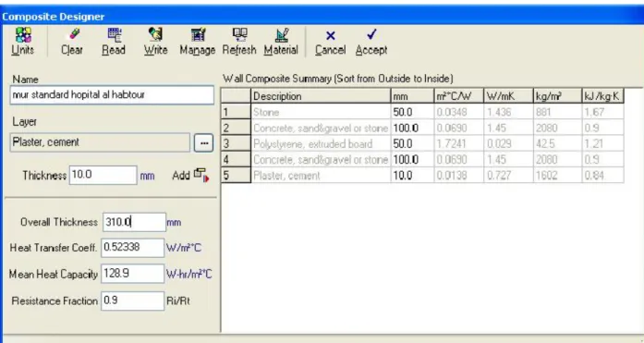The image size is (644, 343).
Task: Click the 100.0 thickness cell in row 4
Action: point(412,159)
